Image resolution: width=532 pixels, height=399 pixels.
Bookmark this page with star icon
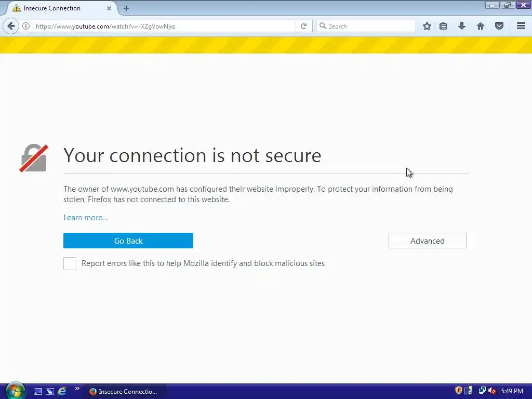427,26
